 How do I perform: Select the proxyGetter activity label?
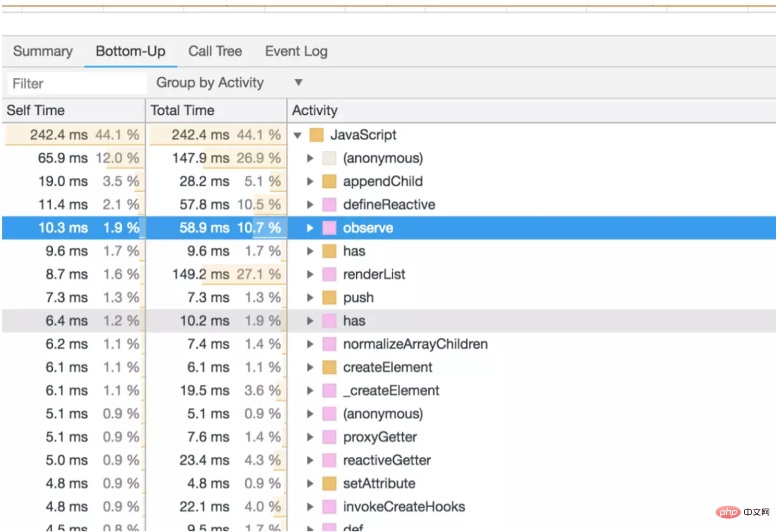(380, 437)
